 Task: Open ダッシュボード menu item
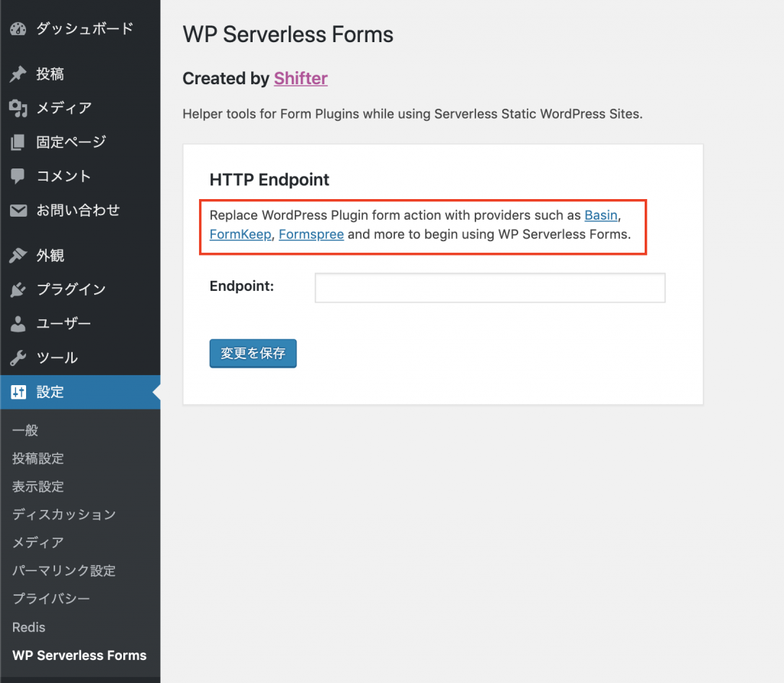(84, 28)
